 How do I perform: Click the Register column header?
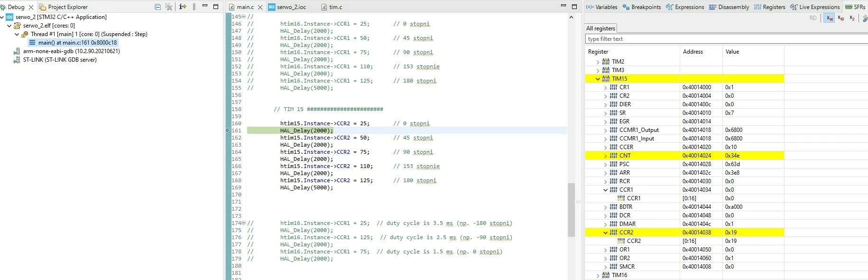point(632,52)
